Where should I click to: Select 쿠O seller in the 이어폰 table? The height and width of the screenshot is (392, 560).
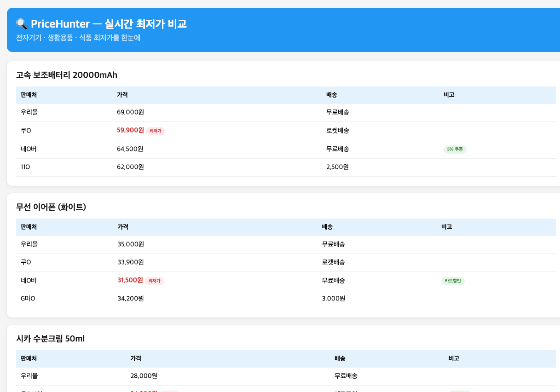pos(26,262)
